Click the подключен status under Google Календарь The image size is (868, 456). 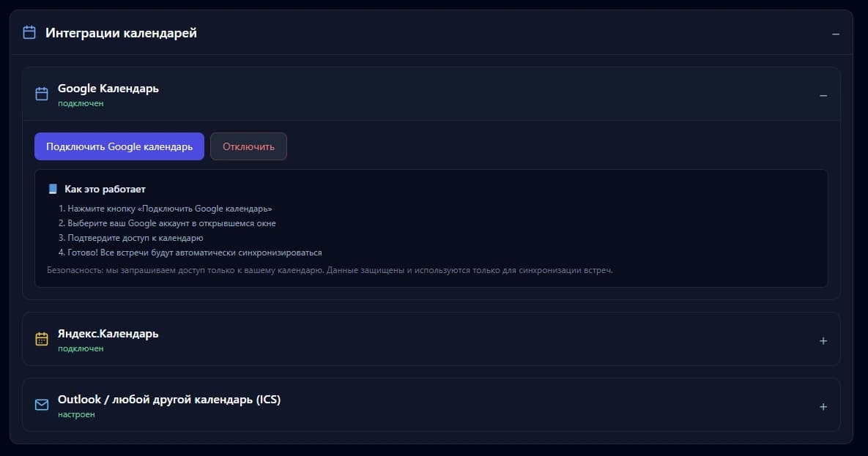[x=81, y=103]
